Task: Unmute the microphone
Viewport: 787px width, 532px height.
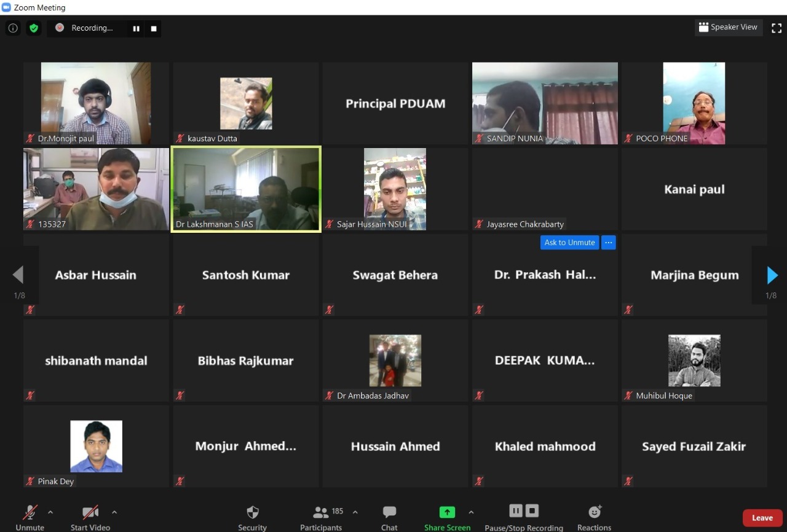Action: click(30, 518)
